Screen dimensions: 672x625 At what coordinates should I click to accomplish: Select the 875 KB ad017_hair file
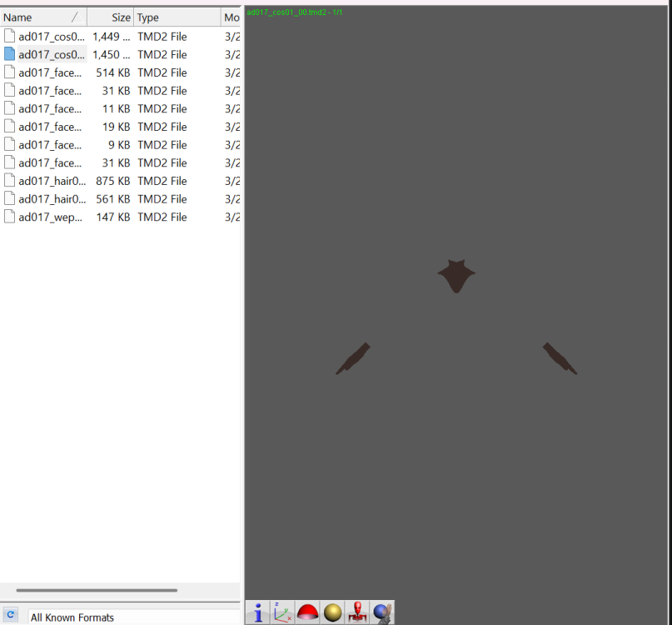click(x=52, y=181)
